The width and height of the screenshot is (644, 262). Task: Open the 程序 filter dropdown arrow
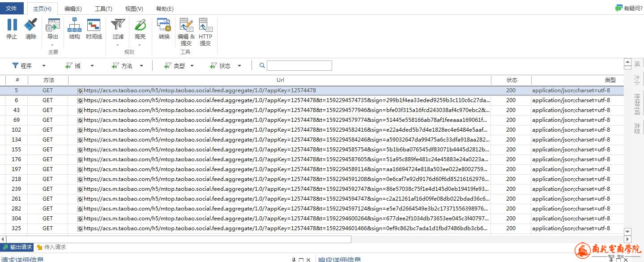click(x=44, y=66)
